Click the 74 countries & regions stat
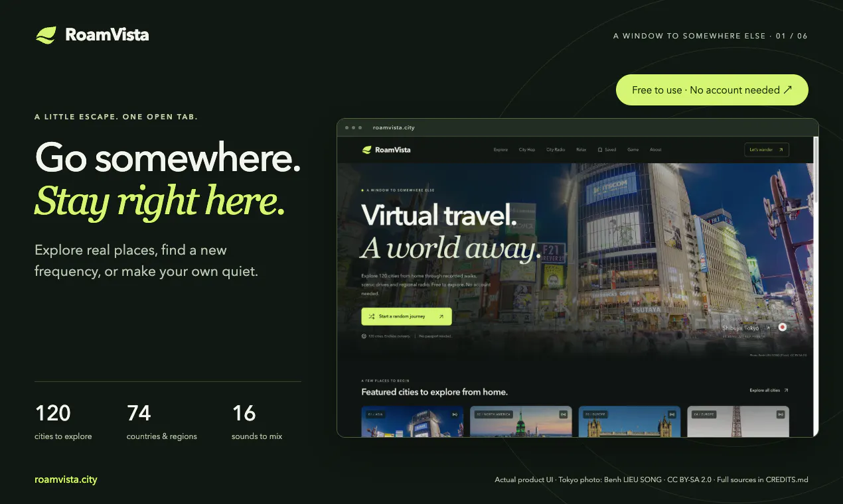The image size is (843, 504). pyautogui.click(x=162, y=422)
